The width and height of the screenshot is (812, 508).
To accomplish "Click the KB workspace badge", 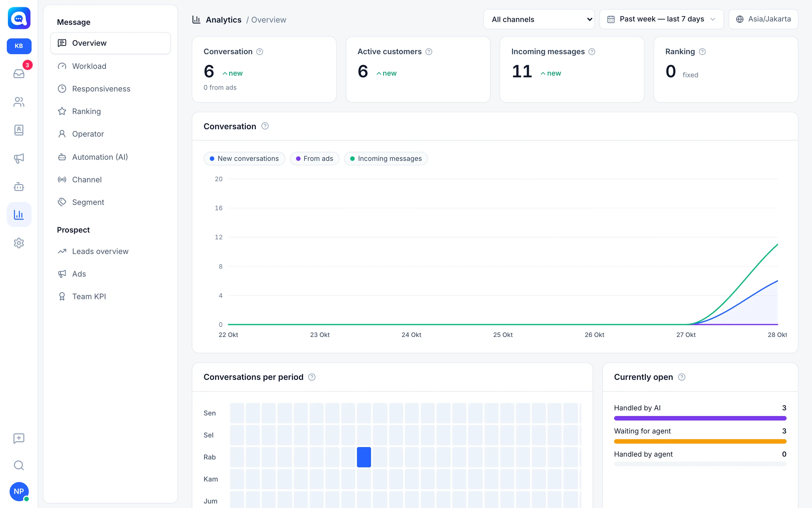I will 19,46.
